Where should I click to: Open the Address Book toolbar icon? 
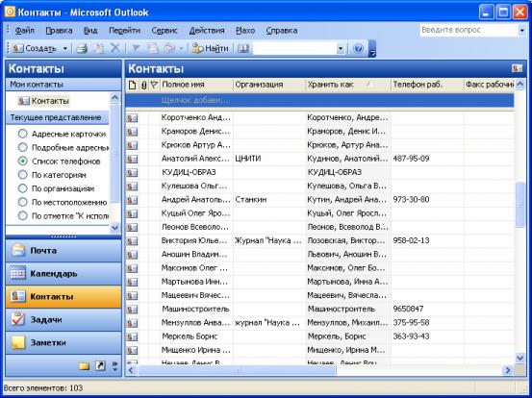click(x=243, y=48)
